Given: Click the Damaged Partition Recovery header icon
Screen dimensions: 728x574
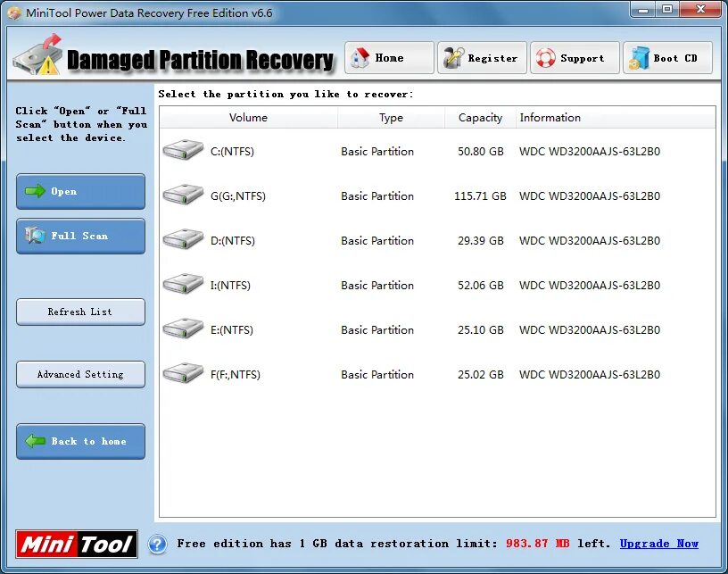Looking at the screenshot, I should tap(37, 54).
